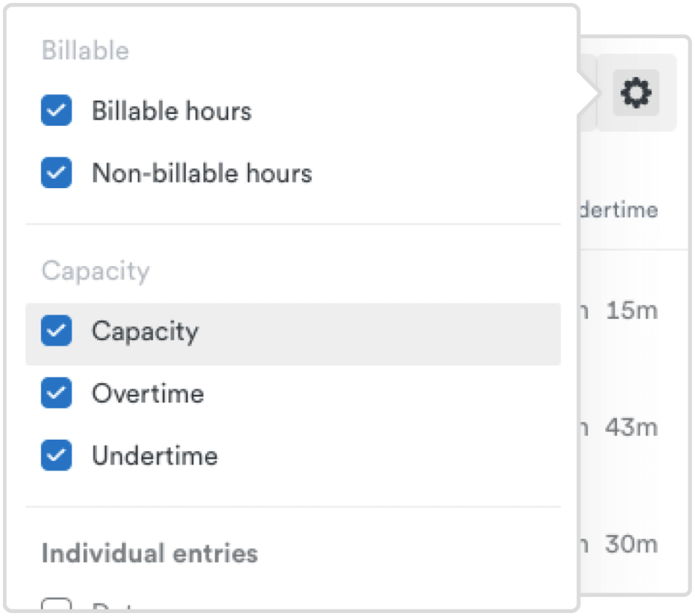Click the 'Billable' section heading
695x616 pixels.
pyautogui.click(x=85, y=50)
